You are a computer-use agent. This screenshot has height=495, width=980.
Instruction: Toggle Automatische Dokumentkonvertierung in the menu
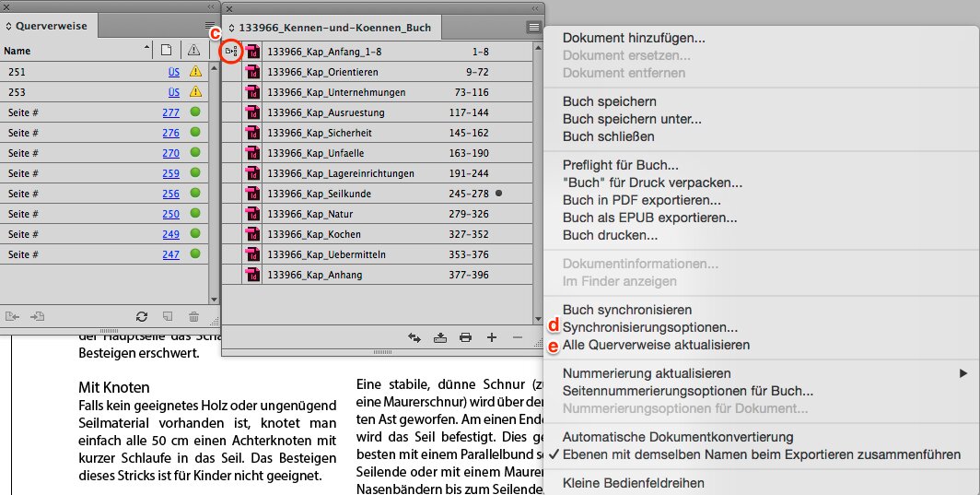pyautogui.click(x=678, y=438)
